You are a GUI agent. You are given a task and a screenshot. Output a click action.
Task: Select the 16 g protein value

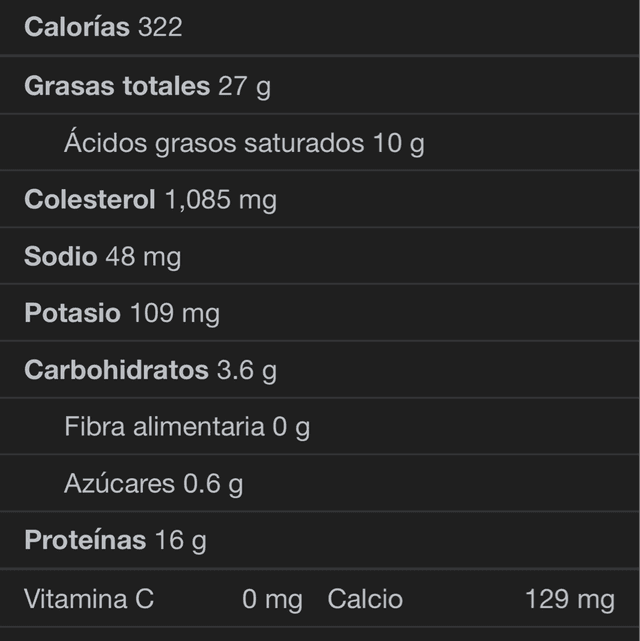click(181, 541)
